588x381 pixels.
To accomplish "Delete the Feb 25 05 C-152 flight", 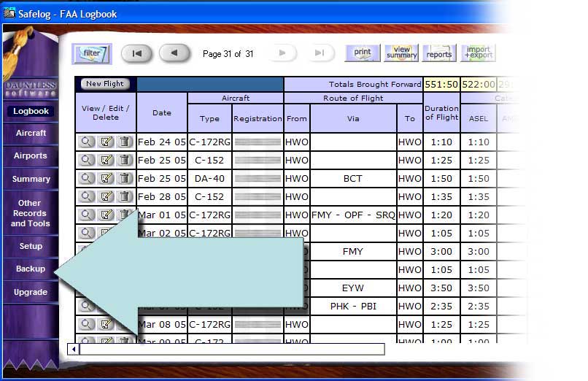I will (x=125, y=160).
